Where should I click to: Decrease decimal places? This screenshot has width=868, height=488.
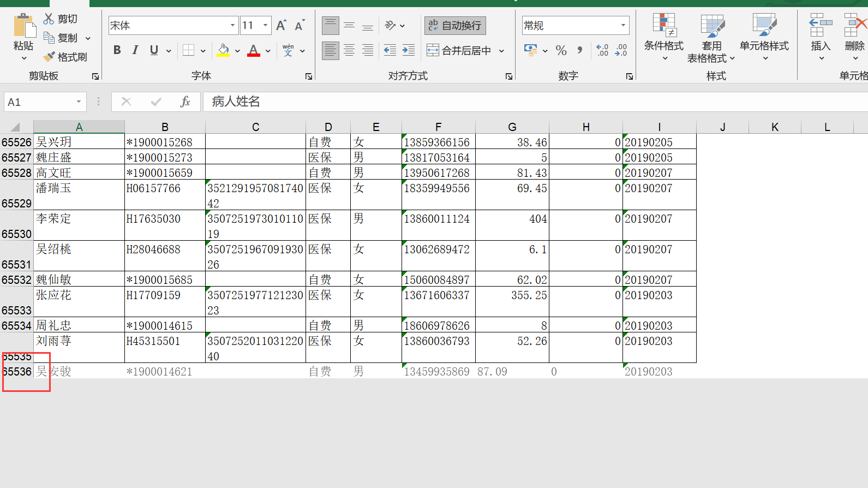(x=621, y=50)
